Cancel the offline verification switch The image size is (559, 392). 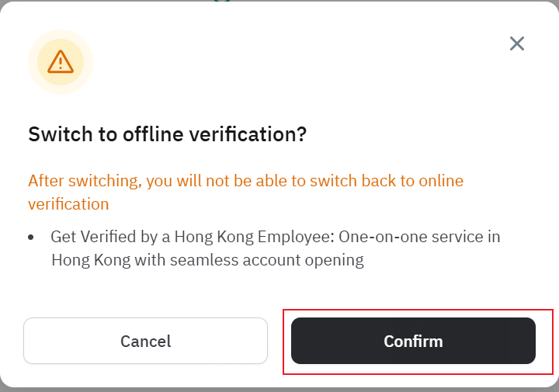click(x=145, y=341)
